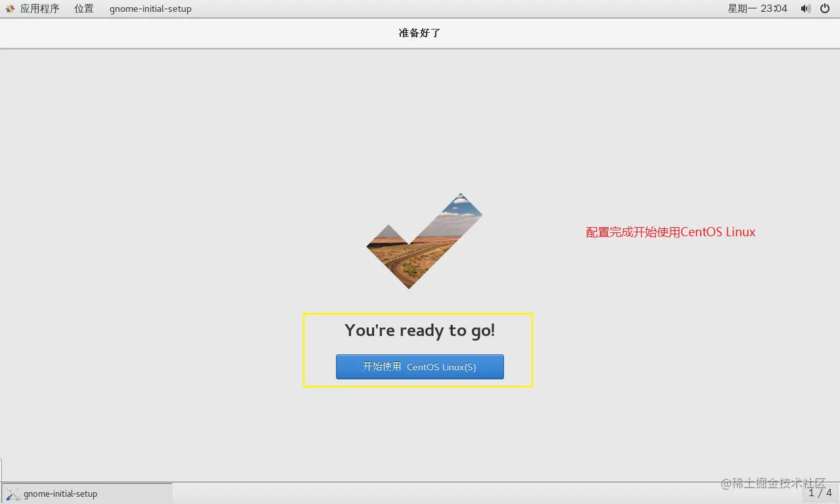
Task: Click the You're ready to go! heading
Action: pos(420,330)
